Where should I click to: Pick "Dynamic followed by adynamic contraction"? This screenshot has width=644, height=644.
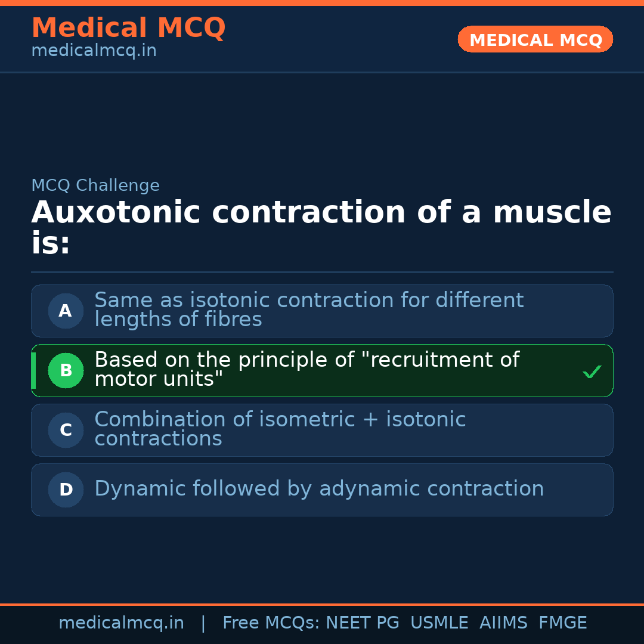[319, 489]
